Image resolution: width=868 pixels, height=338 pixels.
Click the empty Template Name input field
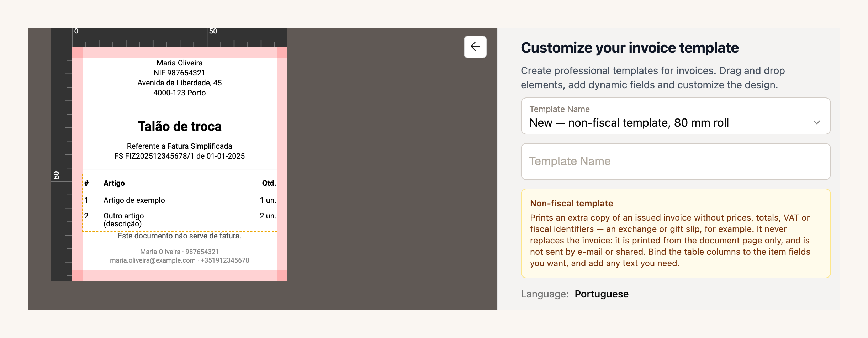click(676, 162)
